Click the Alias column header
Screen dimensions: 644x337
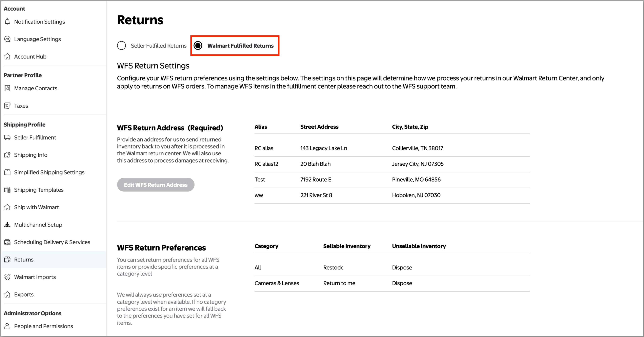pyautogui.click(x=261, y=127)
